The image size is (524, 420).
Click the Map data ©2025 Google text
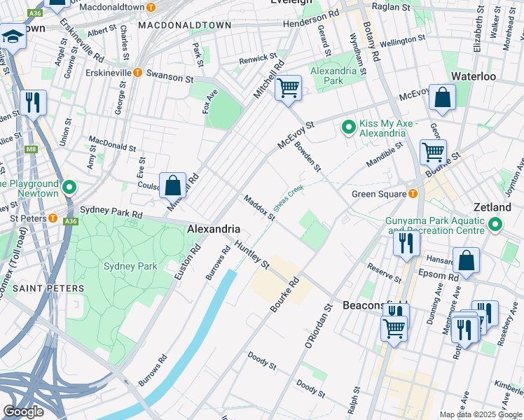480,414
